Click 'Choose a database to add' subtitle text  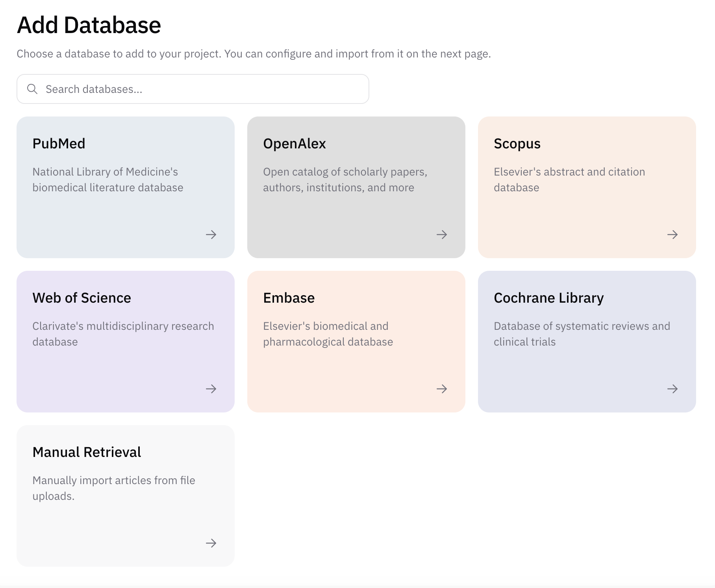[x=254, y=54]
